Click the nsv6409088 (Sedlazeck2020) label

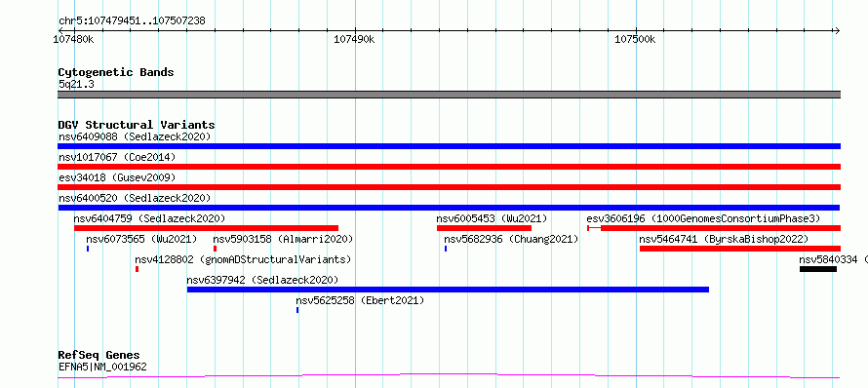pos(135,136)
